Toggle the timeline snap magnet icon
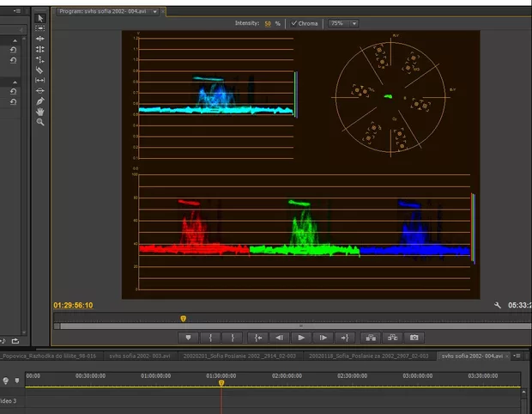This screenshot has height=414, width=532. 6,380
